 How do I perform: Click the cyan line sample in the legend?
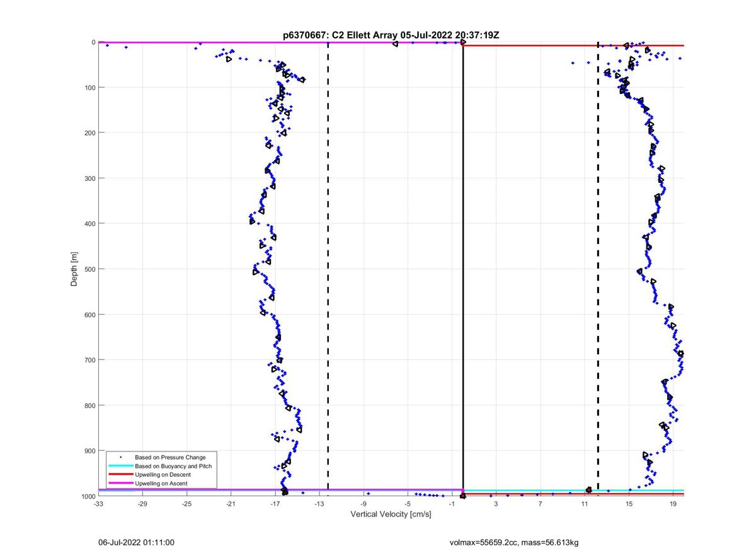[120, 466]
